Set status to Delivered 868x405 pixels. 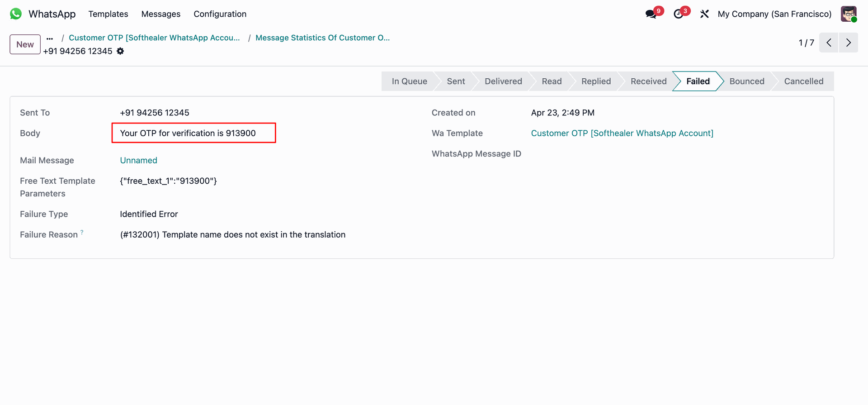[x=503, y=81]
